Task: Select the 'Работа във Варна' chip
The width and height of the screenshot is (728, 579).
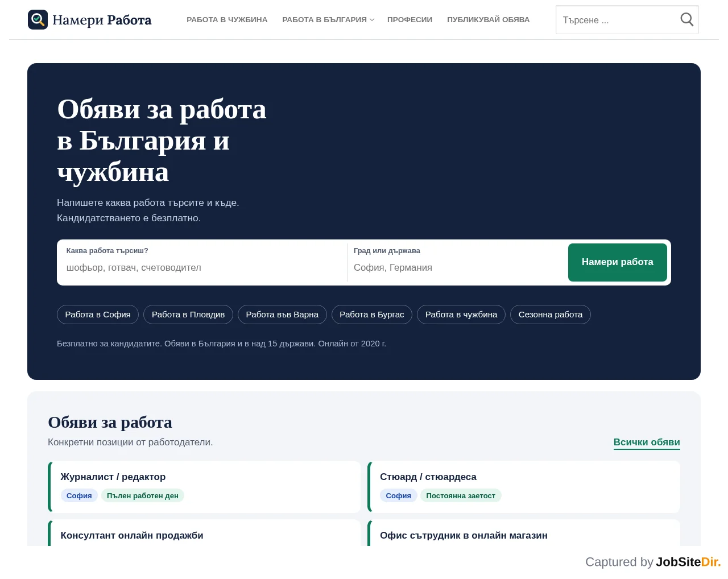Action: (x=282, y=315)
